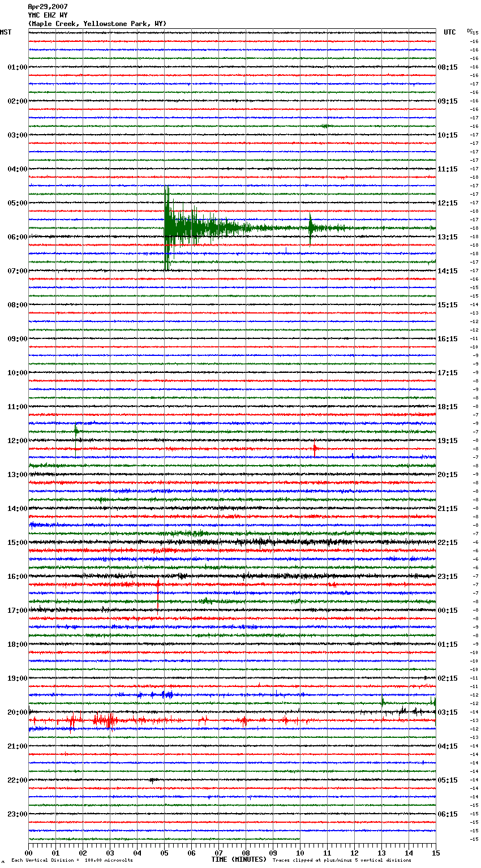Click the "22:00" MST hour label

[18, 780]
